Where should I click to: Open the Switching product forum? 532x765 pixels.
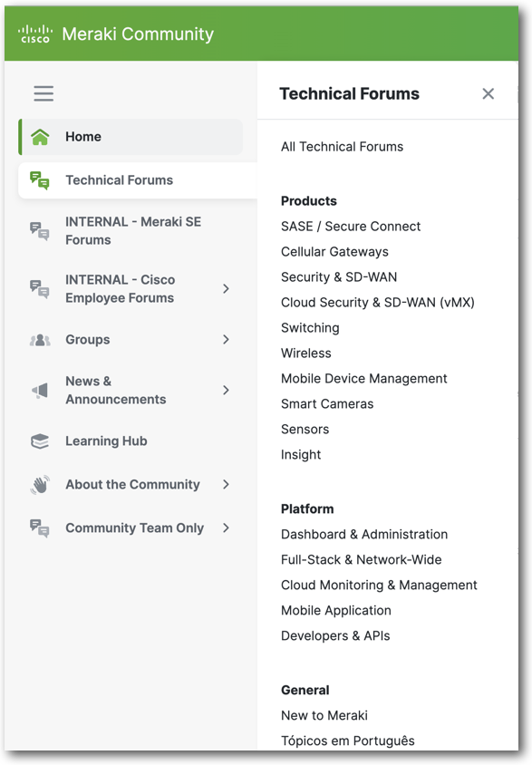coord(310,327)
